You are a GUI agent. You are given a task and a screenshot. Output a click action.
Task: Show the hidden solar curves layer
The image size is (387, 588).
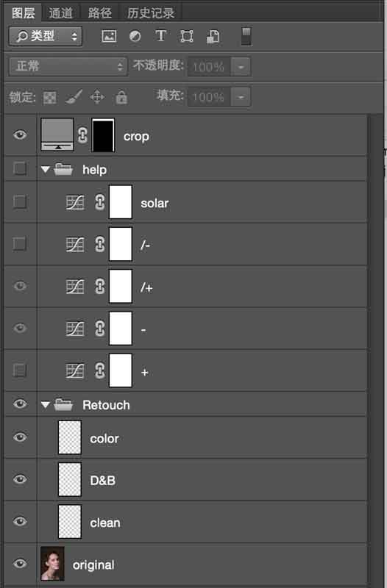click(x=20, y=201)
